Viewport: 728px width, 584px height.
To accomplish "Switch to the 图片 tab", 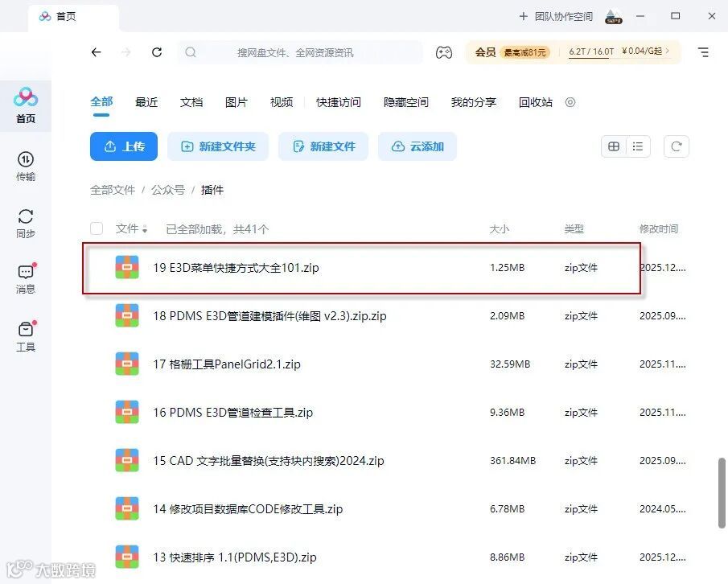I will click(x=236, y=102).
